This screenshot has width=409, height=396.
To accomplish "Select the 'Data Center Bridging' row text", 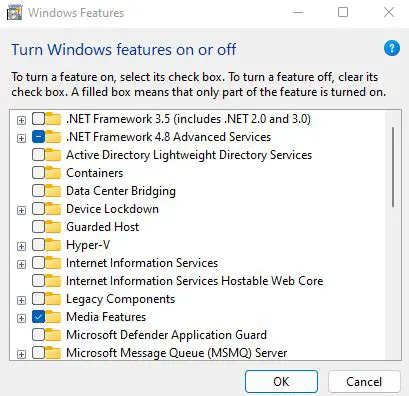I will tap(121, 191).
